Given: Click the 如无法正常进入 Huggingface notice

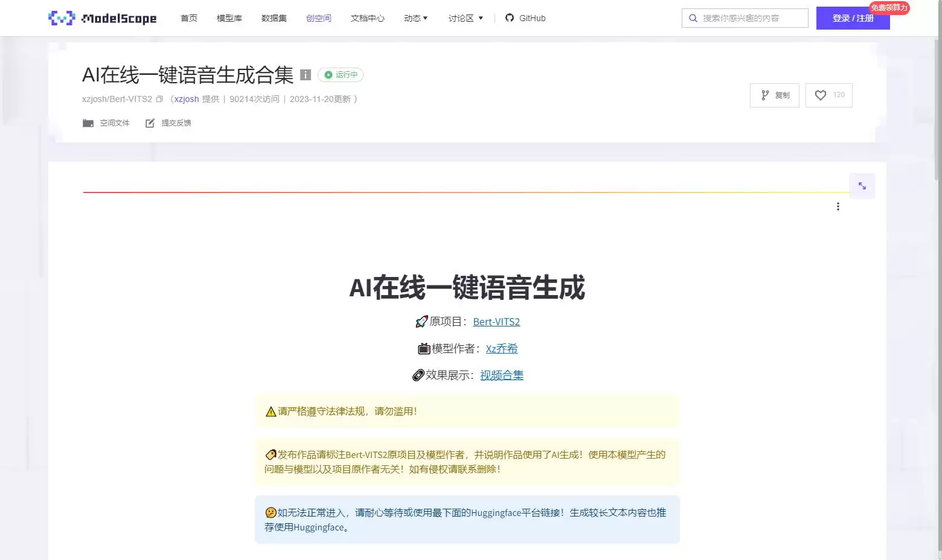Looking at the screenshot, I should (467, 520).
